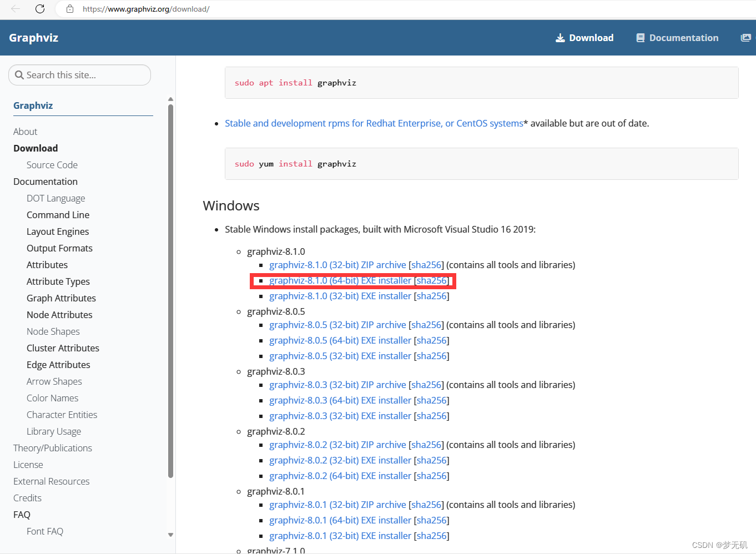Click the Documentation book icon in header
The width and height of the screenshot is (756, 554).
click(641, 38)
